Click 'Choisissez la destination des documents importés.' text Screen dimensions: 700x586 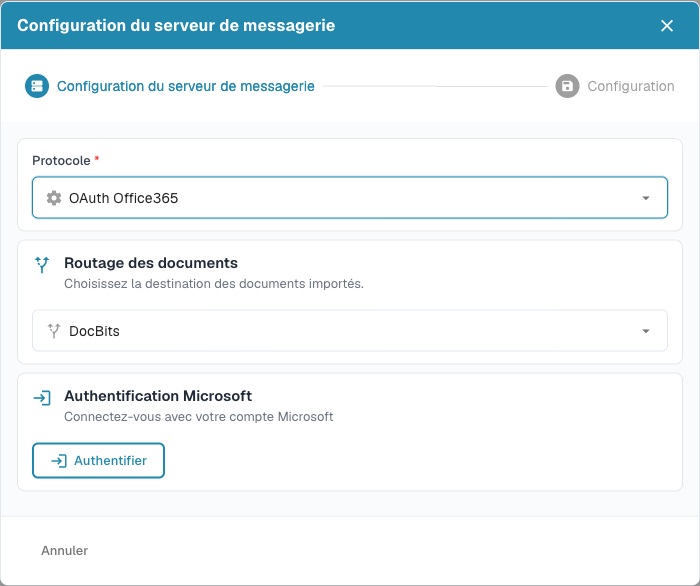(214, 284)
